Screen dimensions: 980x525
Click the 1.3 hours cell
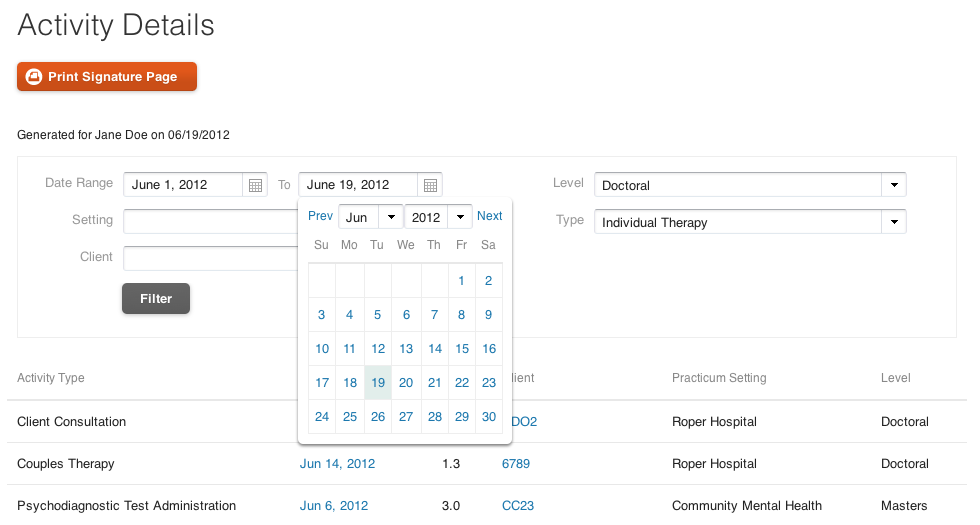click(x=451, y=464)
